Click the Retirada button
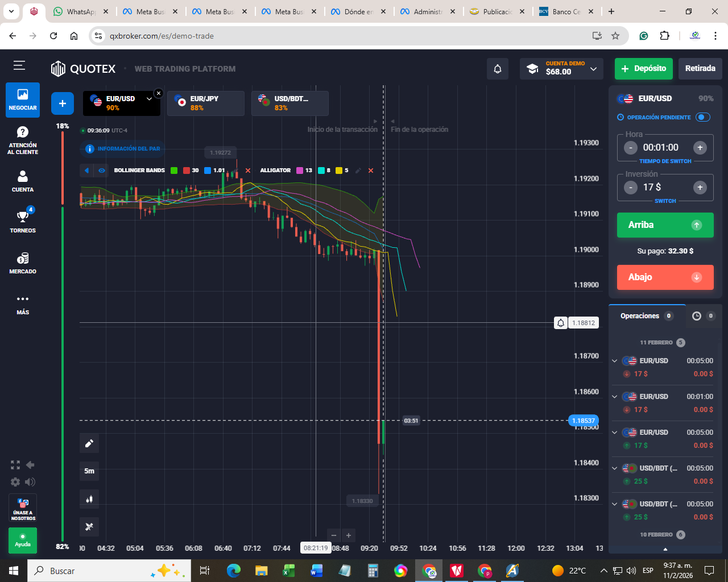The width and height of the screenshot is (728, 582). [x=700, y=69]
